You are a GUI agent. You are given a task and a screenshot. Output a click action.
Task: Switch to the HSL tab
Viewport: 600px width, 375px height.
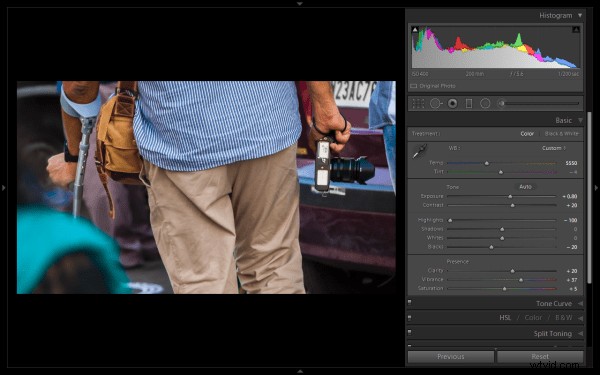505,318
